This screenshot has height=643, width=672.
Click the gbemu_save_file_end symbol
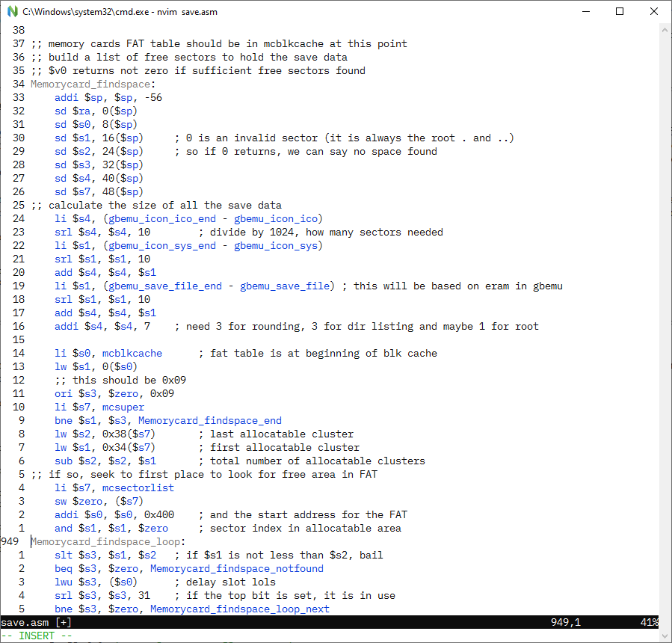tap(165, 286)
